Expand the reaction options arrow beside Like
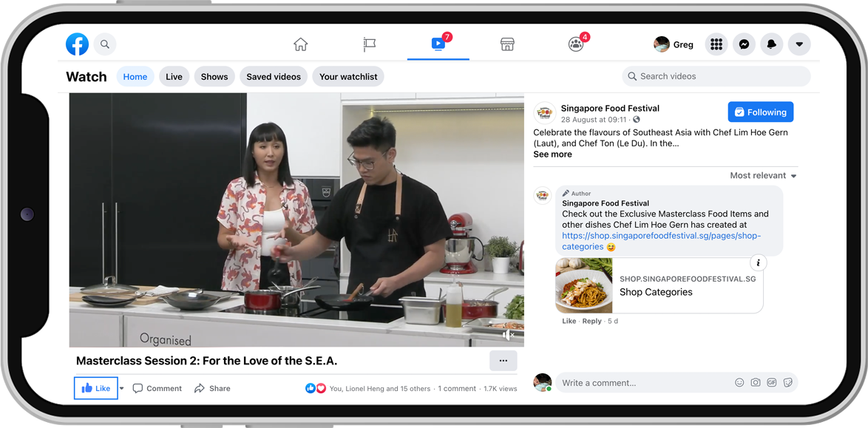This screenshot has width=868, height=428. click(122, 388)
